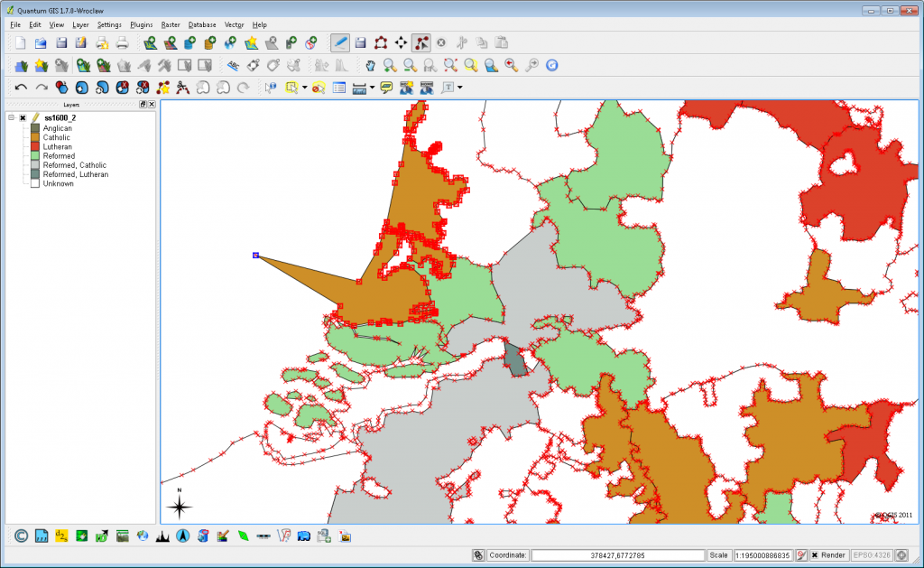Viewport: 924px width, 568px height.
Task: Click the Anglican color swatch in legend
Action: tap(35, 128)
